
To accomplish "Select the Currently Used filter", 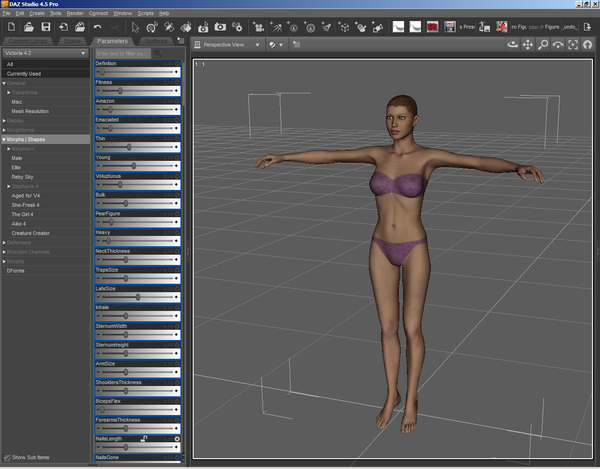I will click(25, 73).
